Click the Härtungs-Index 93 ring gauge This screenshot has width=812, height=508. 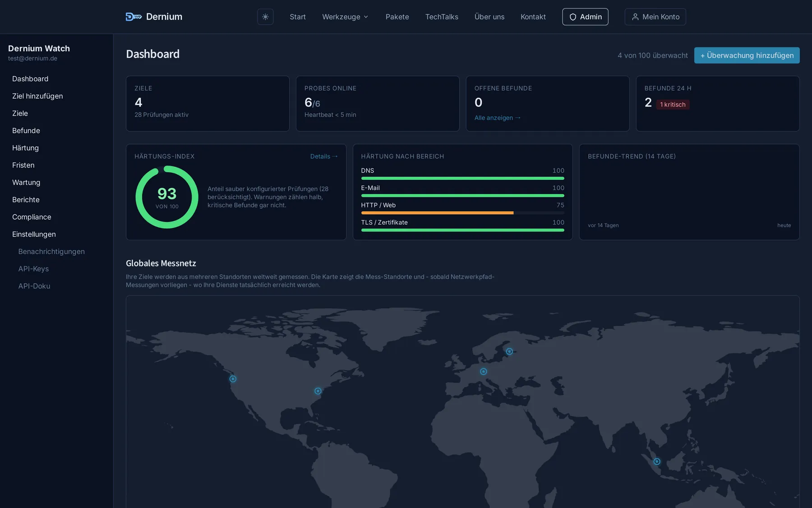pyautogui.click(x=167, y=197)
